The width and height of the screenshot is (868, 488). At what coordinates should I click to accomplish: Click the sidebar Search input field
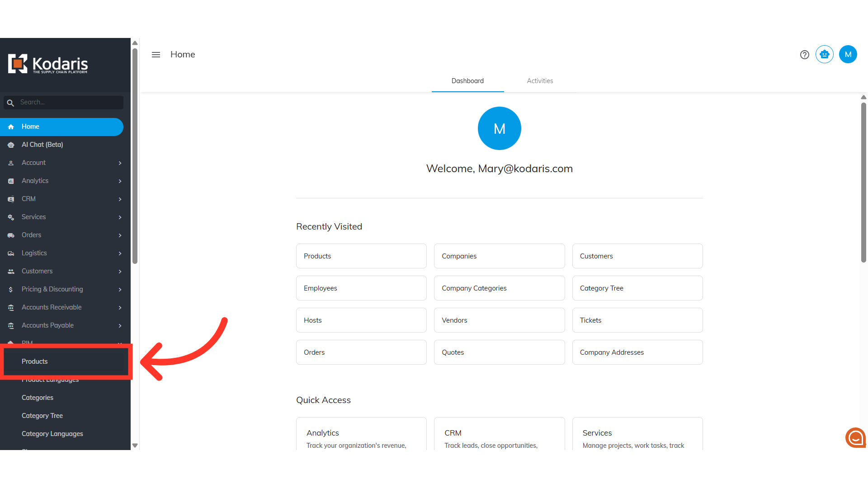coord(70,103)
